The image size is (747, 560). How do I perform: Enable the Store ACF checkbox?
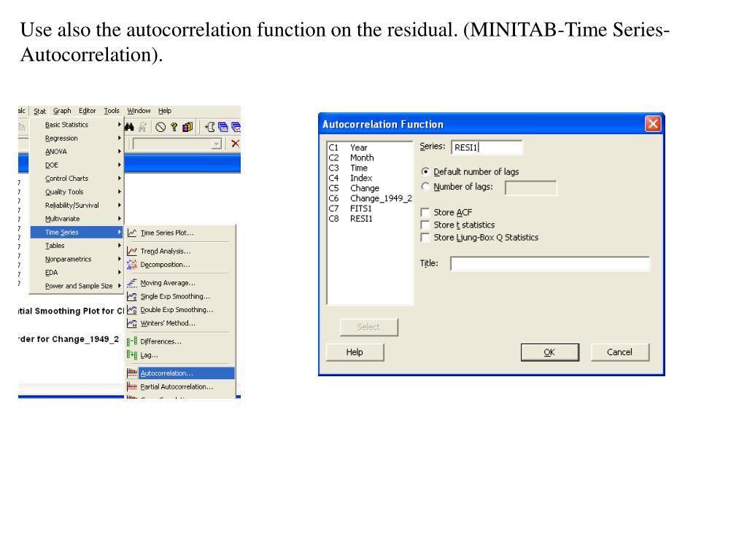425,212
